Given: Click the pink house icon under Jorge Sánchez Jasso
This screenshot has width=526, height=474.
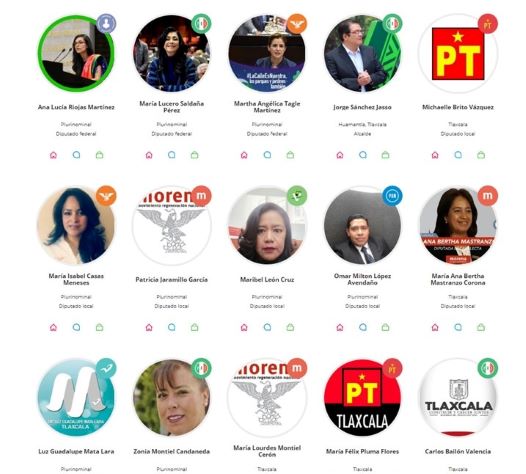Looking at the screenshot, I should click(340, 155).
